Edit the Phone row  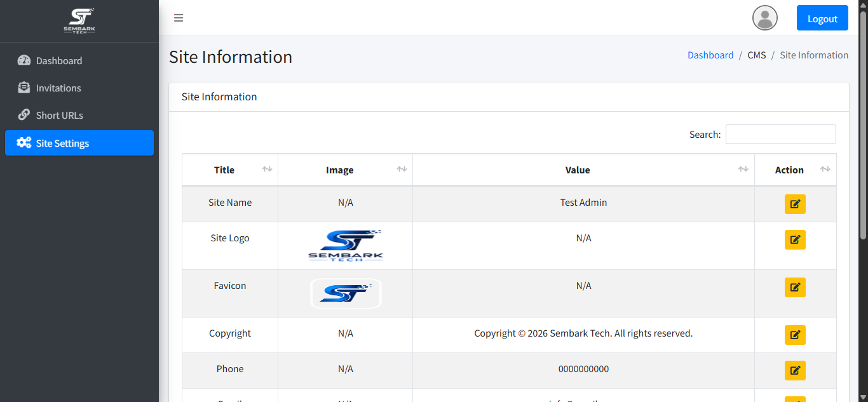pyautogui.click(x=795, y=370)
